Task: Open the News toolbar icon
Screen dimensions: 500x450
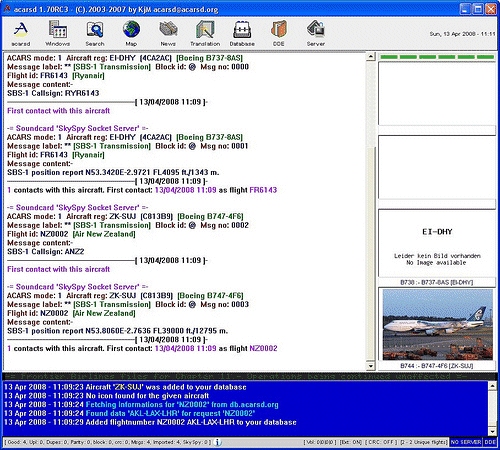Action: click(x=168, y=33)
